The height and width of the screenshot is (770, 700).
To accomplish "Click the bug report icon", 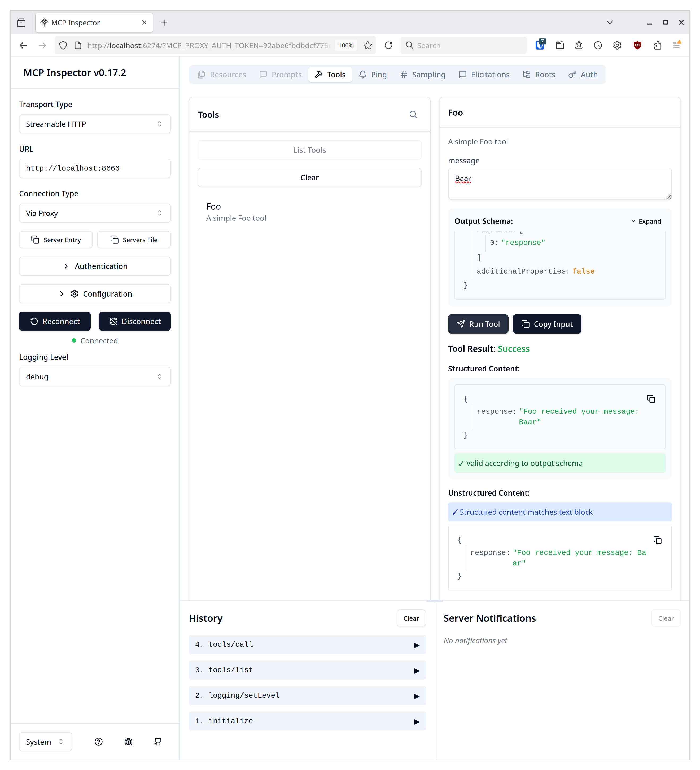I will (128, 741).
